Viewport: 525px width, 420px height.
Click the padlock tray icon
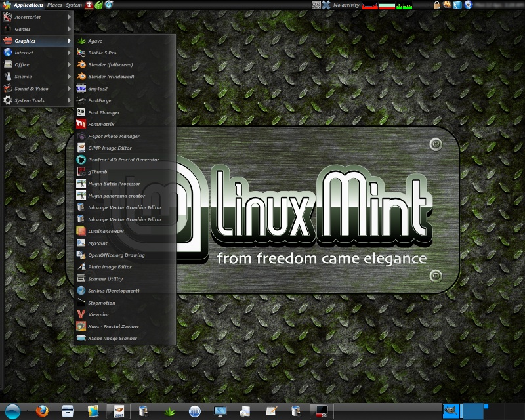click(x=436, y=5)
